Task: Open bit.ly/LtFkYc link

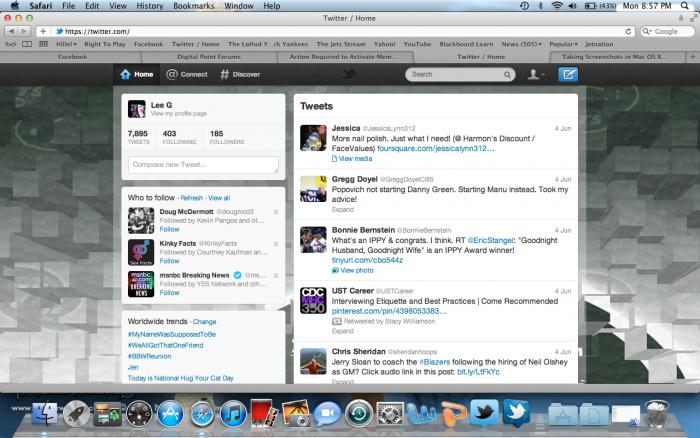Action: pyautogui.click(x=479, y=371)
